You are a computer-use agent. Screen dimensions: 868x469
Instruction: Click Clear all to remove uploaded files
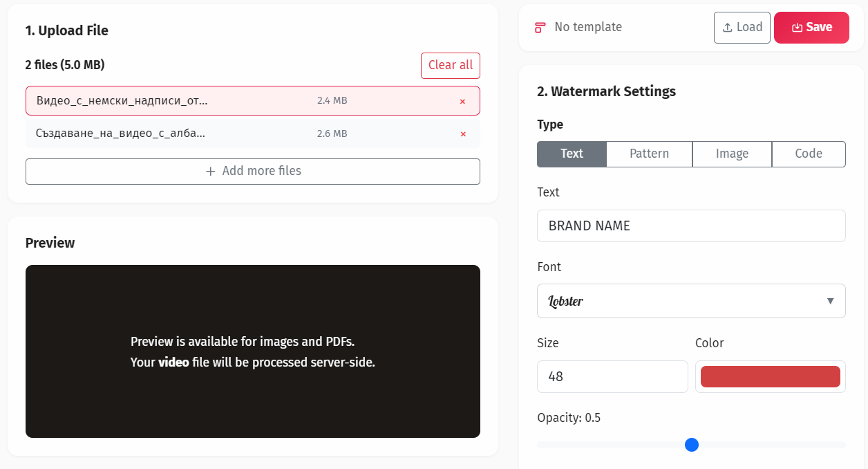451,65
